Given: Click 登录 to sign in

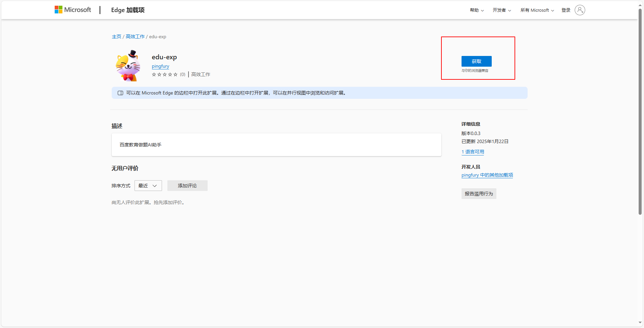Looking at the screenshot, I should 566,10.
